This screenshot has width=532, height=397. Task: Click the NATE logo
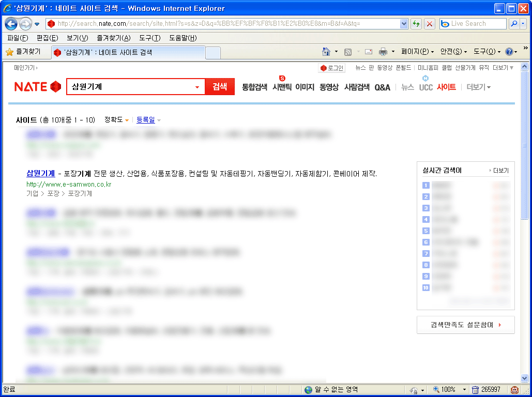(38, 87)
